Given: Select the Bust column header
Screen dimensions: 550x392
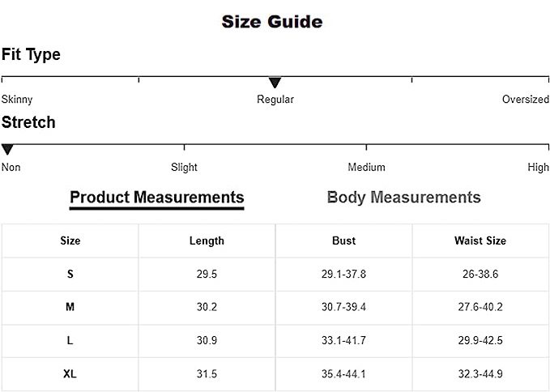Looking at the screenshot, I should (343, 241).
